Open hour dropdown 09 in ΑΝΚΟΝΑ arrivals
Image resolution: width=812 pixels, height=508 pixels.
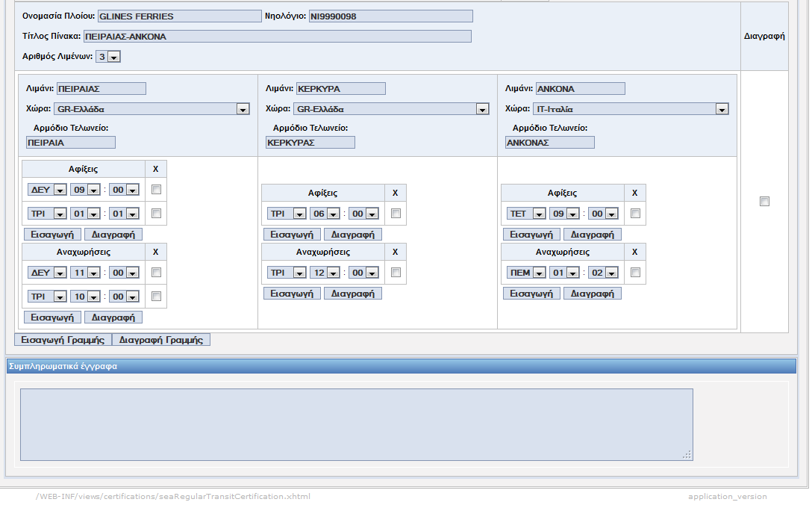[565, 214]
